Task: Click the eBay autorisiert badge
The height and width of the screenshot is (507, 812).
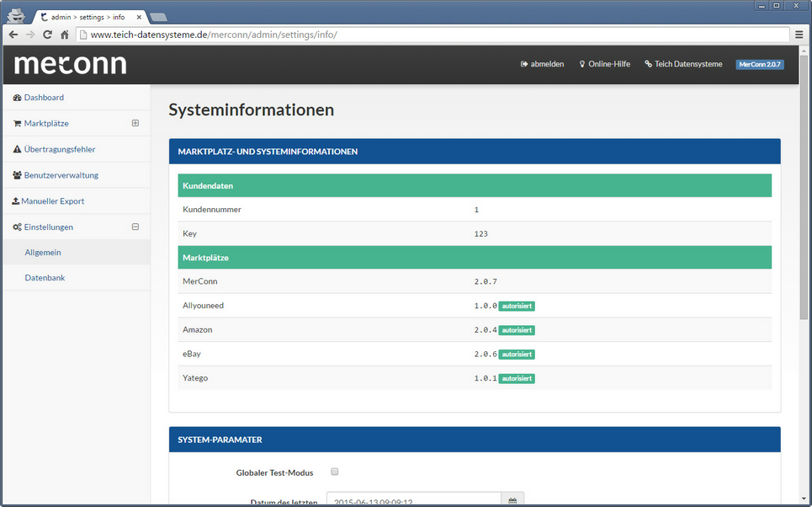Action: (517, 355)
